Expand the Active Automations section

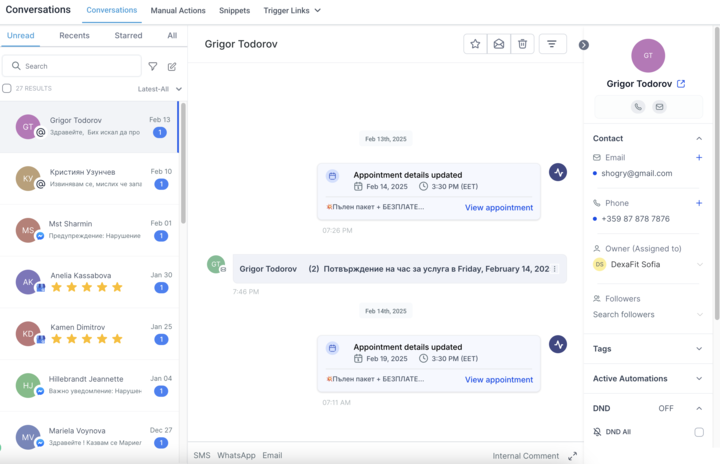tap(698, 379)
